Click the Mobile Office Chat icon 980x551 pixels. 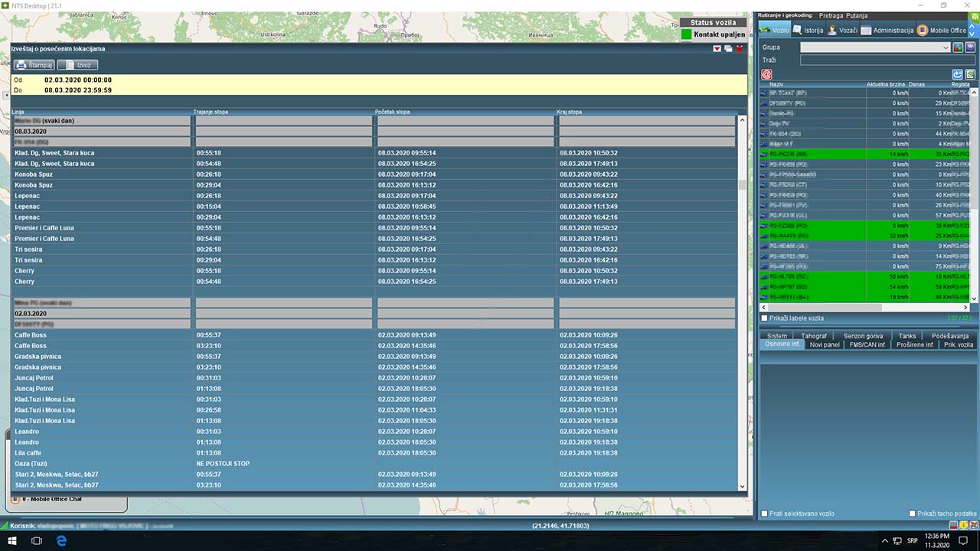coord(15,500)
